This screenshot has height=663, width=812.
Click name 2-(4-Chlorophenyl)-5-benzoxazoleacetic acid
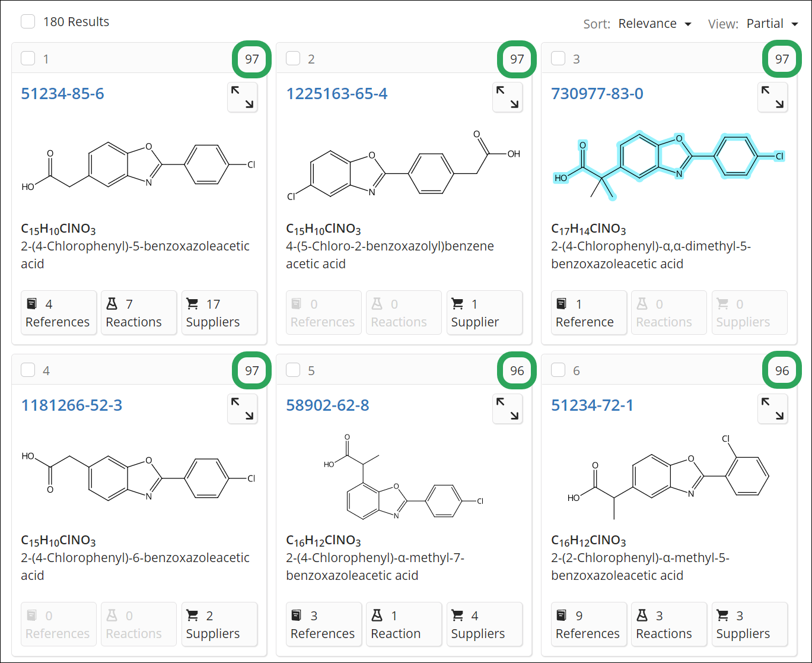point(135,255)
